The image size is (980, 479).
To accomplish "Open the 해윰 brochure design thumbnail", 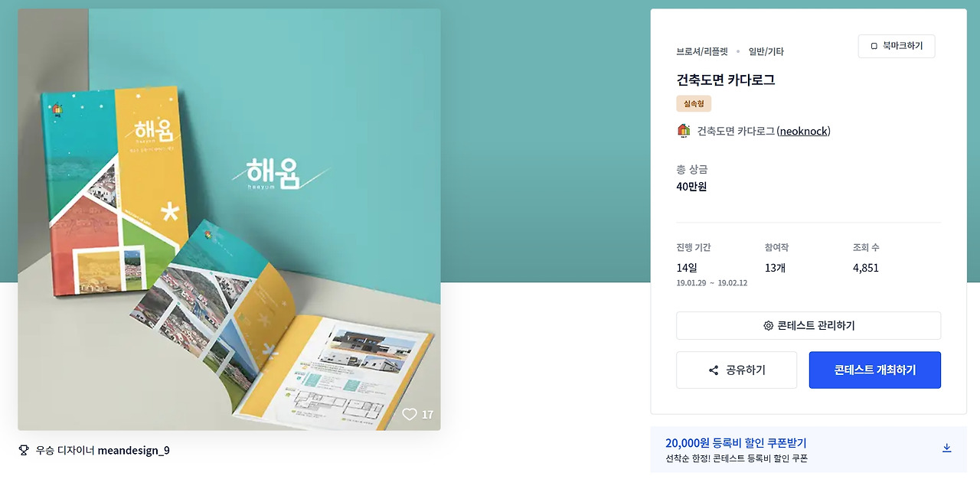I will point(229,220).
